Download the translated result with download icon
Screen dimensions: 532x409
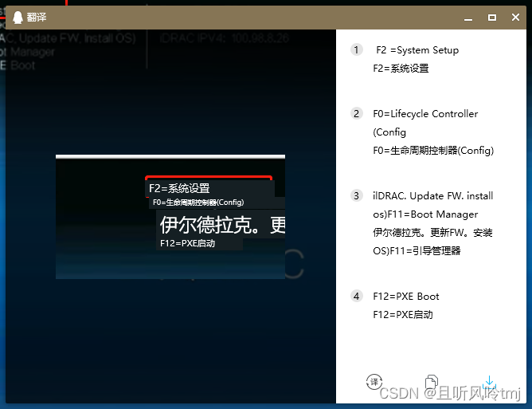(x=489, y=382)
